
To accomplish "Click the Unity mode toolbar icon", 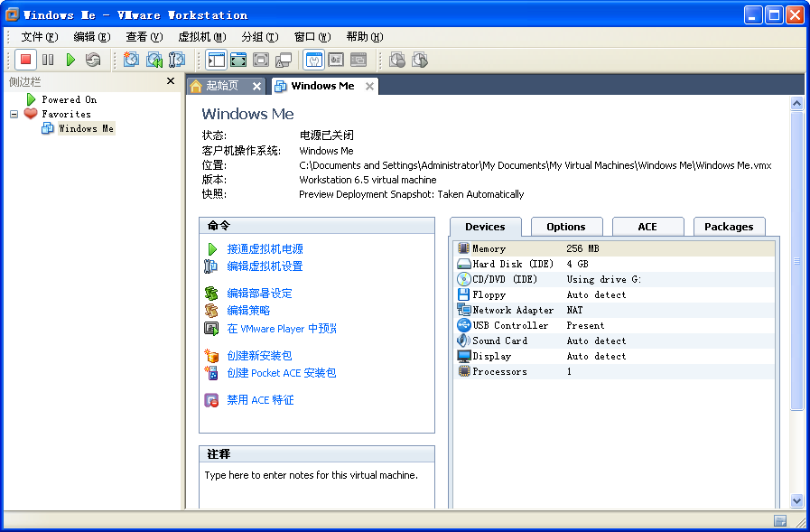I will pos(283,60).
